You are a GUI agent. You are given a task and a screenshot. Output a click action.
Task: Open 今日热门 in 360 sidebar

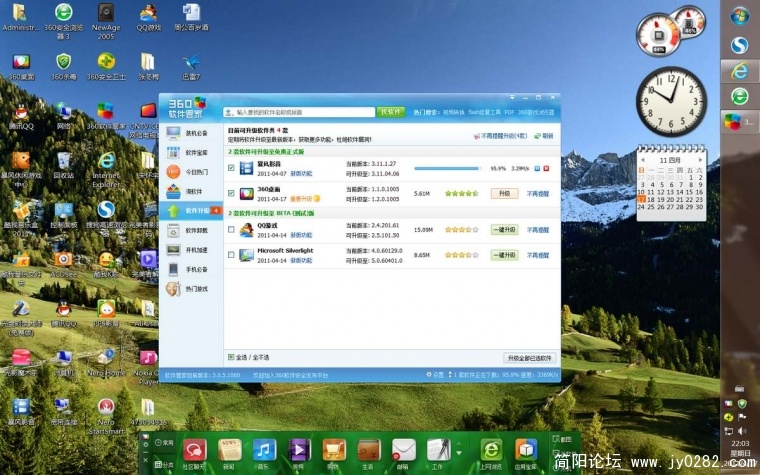click(191, 172)
